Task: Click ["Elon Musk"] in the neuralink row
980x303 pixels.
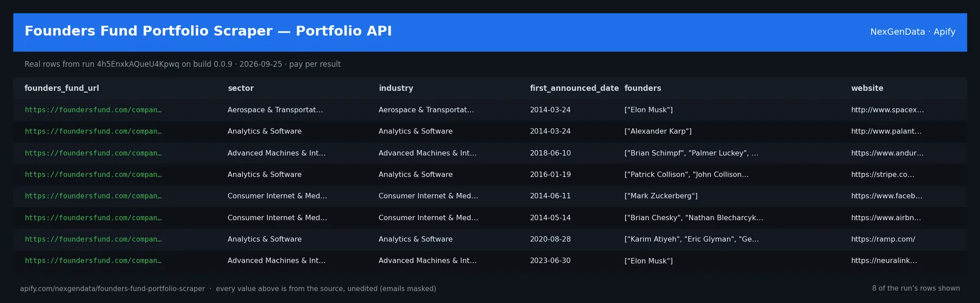Action: tap(648, 260)
